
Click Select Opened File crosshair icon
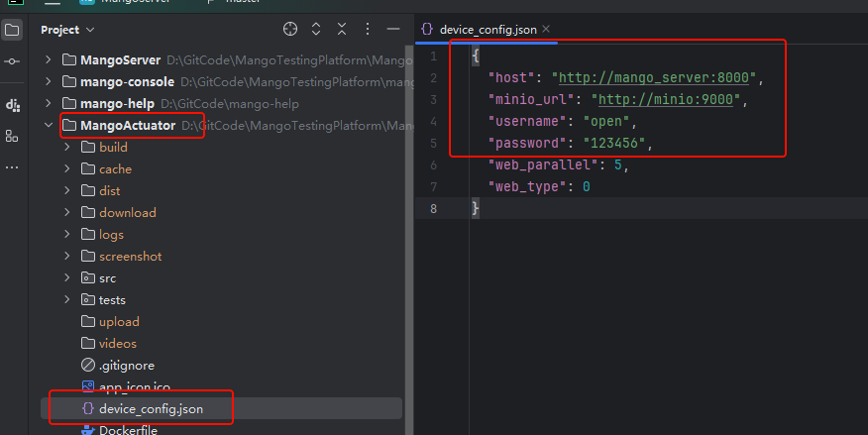pyautogui.click(x=290, y=30)
